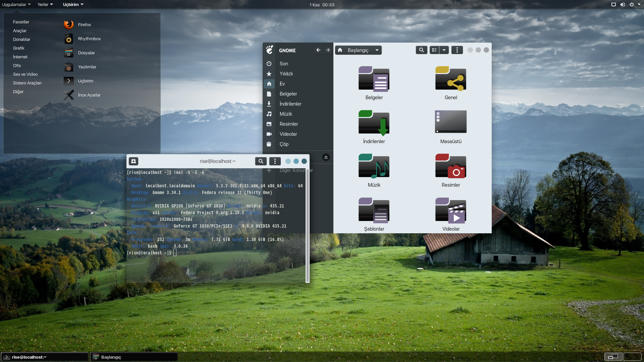This screenshot has height=362, width=644.
Task: Open view options dropdown in file manager
Action: (444, 50)
